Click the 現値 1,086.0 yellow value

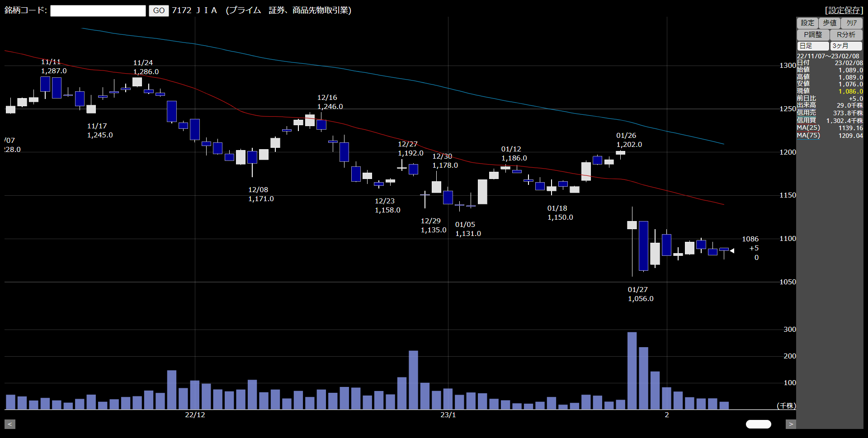850,91
